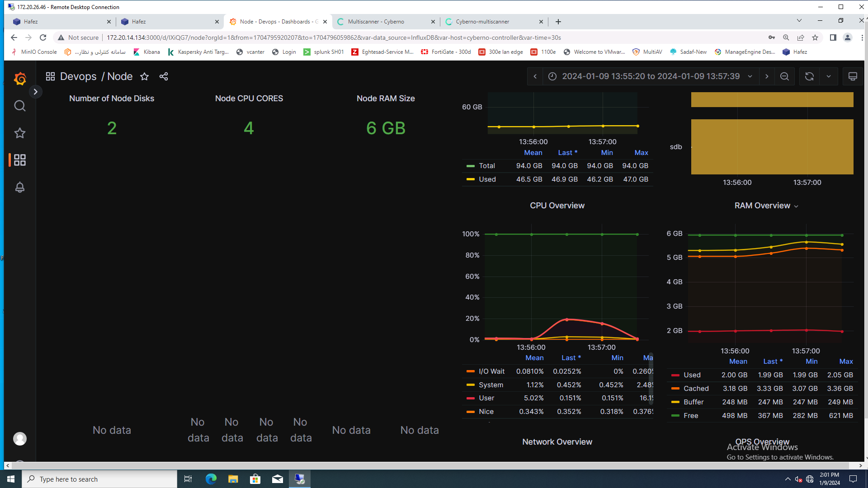Open the Kibana bookmark

147,52
